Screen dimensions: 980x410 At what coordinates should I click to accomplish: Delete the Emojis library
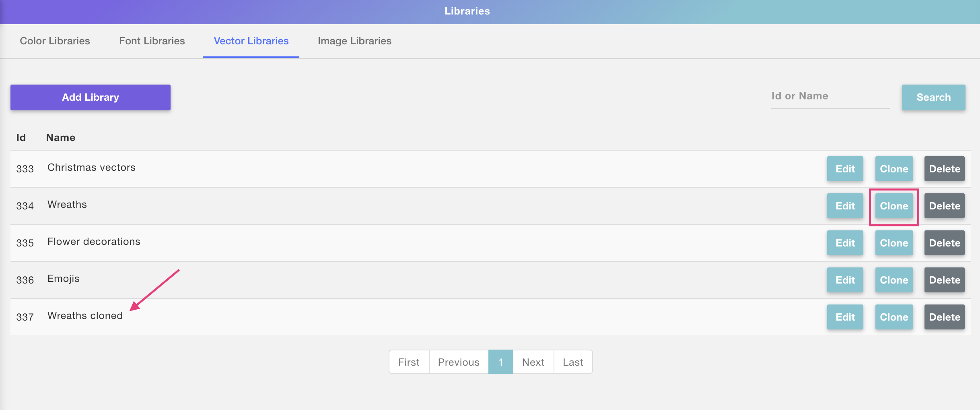944,280
